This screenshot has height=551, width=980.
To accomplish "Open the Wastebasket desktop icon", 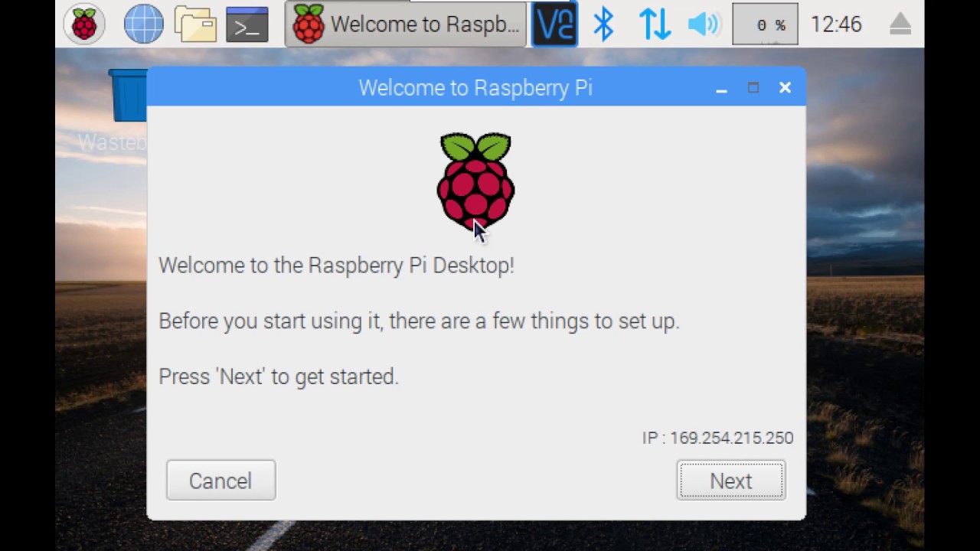I will pos(127,109).
